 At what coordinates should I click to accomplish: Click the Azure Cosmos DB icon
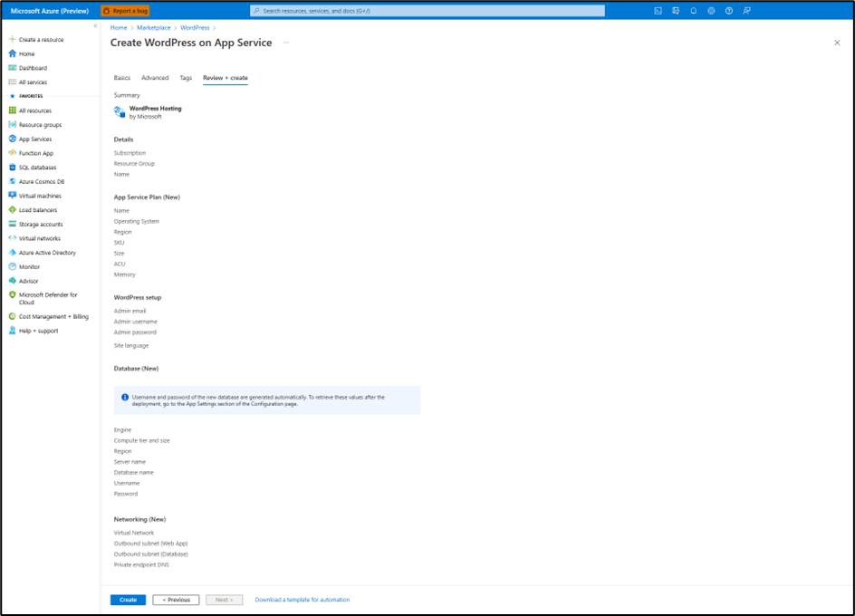click(x=13, y=181)
